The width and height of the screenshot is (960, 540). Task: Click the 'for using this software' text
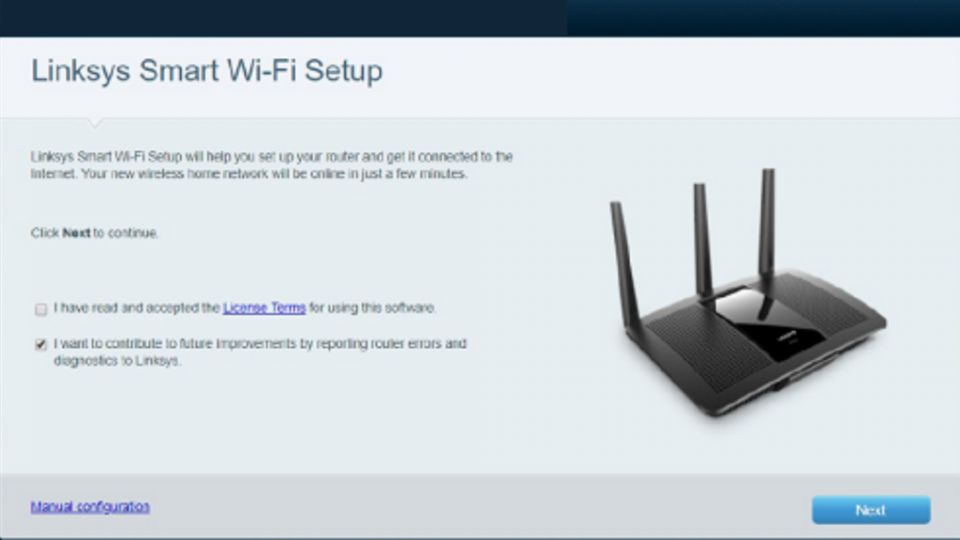coord(372,307)
